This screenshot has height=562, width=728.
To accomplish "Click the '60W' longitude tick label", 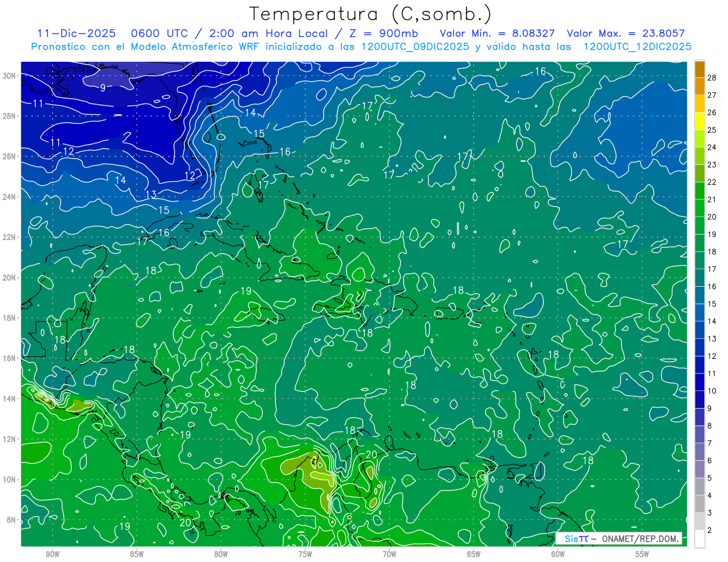I will click(558, 554).
